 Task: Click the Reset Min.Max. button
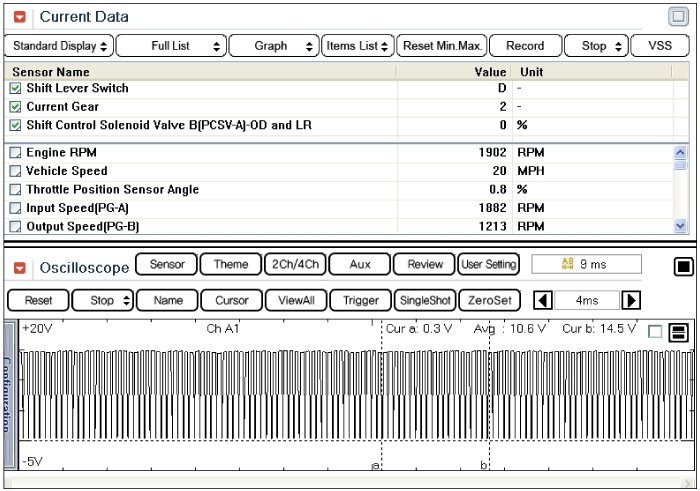442,46
